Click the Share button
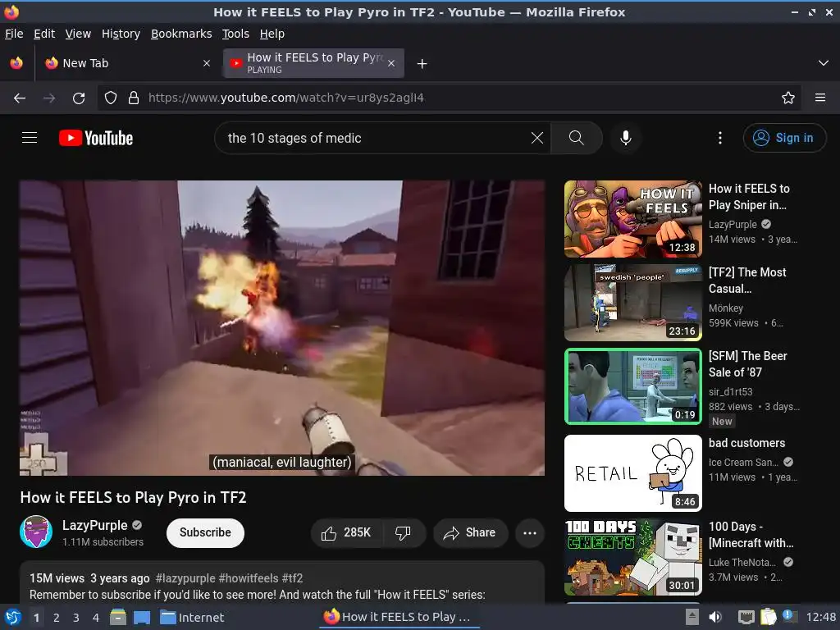840x630 pixels. 470,532
